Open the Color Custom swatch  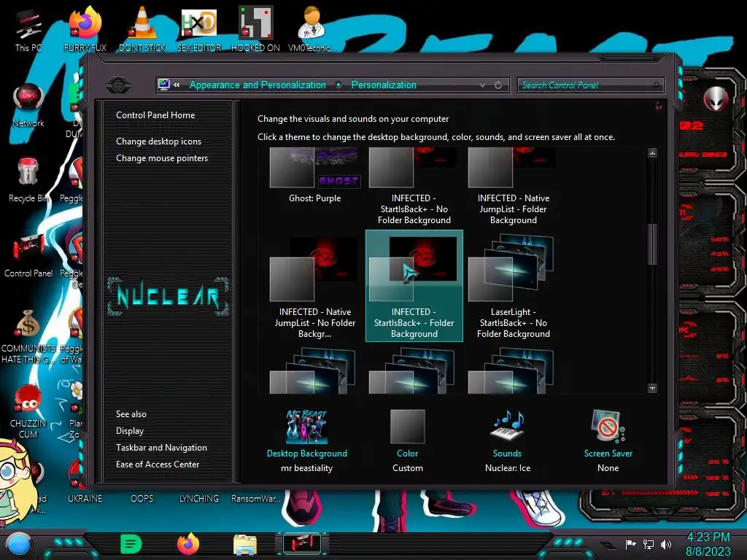(x=407, y=426)
